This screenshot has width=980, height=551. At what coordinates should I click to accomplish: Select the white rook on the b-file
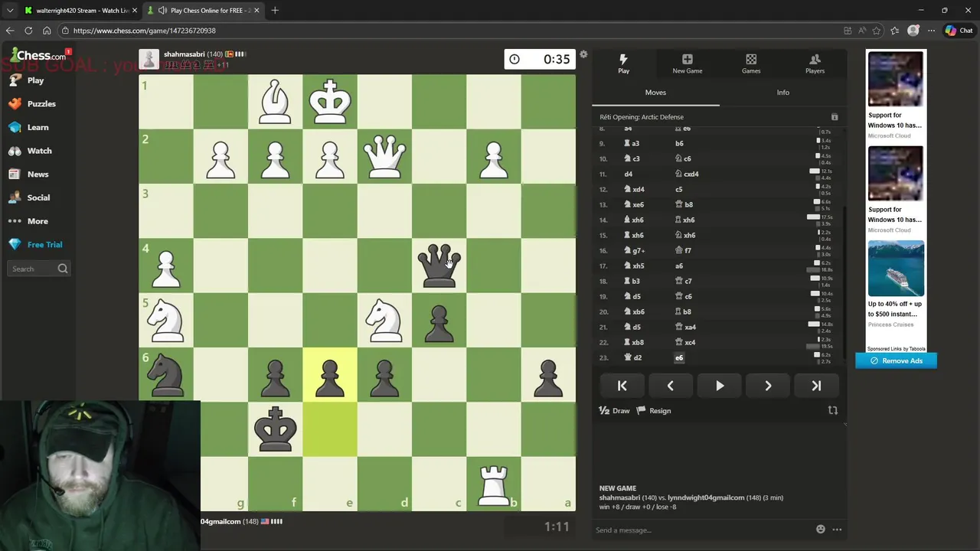pos(493,484)
